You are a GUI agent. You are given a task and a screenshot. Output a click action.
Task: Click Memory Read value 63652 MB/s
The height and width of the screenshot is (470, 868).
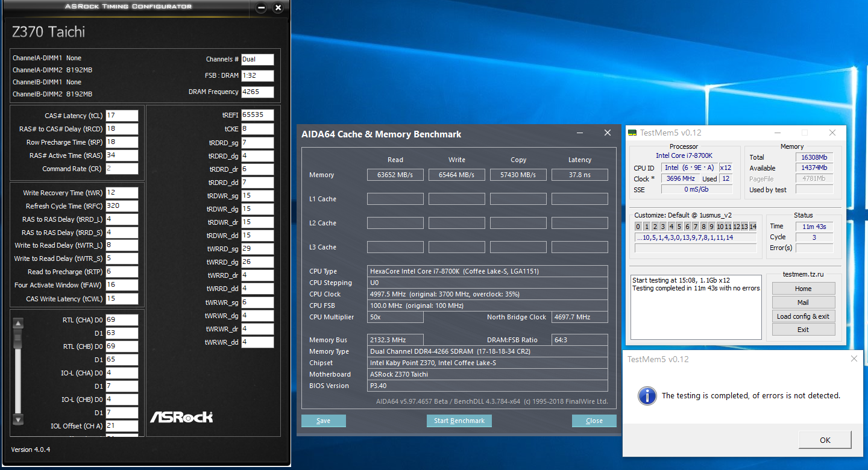pos(396,175)
